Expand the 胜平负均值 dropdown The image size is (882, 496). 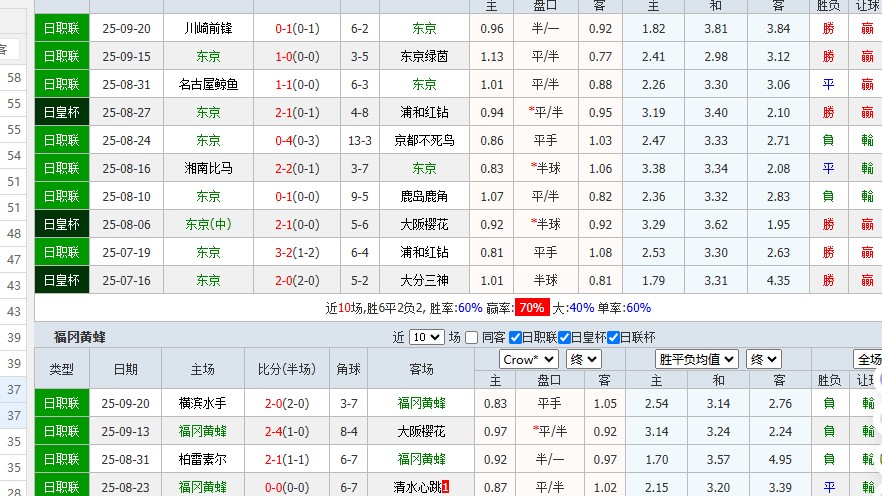pyautogui.click(x=697, y=359)
